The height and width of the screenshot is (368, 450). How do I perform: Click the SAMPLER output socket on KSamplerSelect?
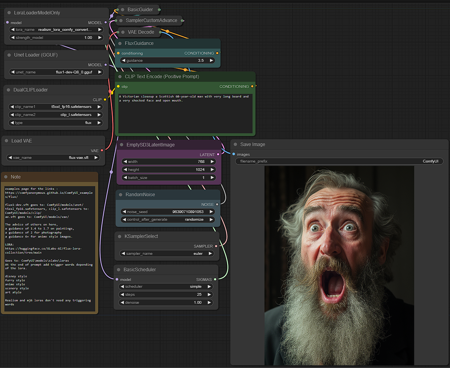216,246
